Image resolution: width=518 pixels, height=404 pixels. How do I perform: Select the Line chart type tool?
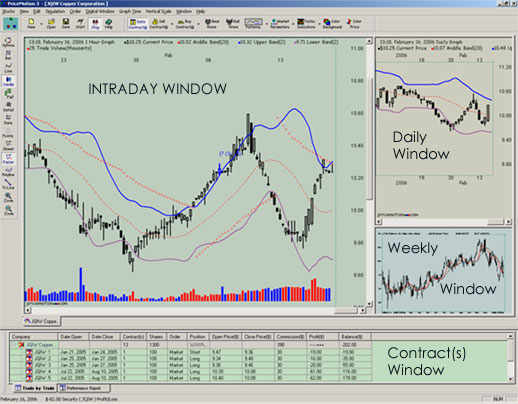click(8, 68)
